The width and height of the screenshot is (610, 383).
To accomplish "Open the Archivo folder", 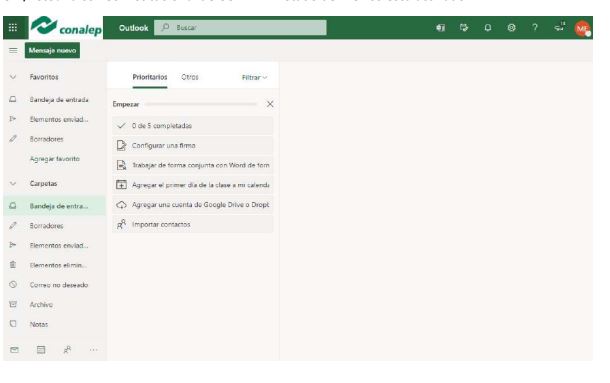I will [54, 304].
